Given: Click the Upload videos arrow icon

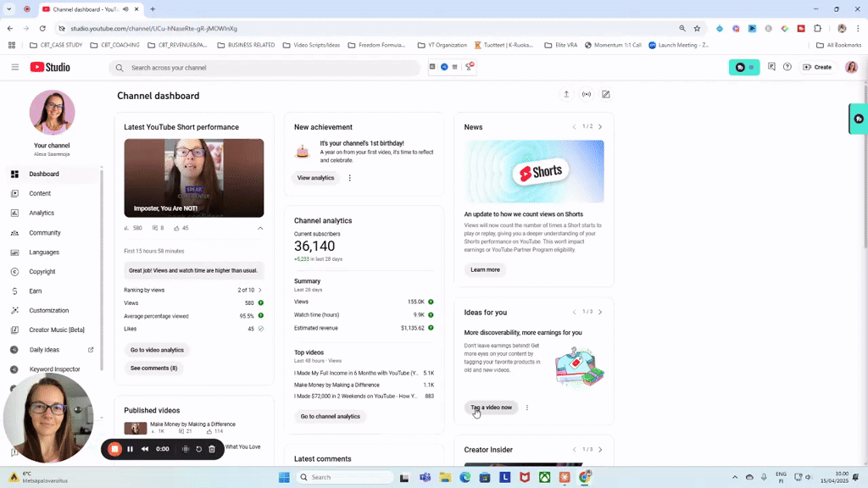Looking at the screenshot, I should click(x=566, y=94).
